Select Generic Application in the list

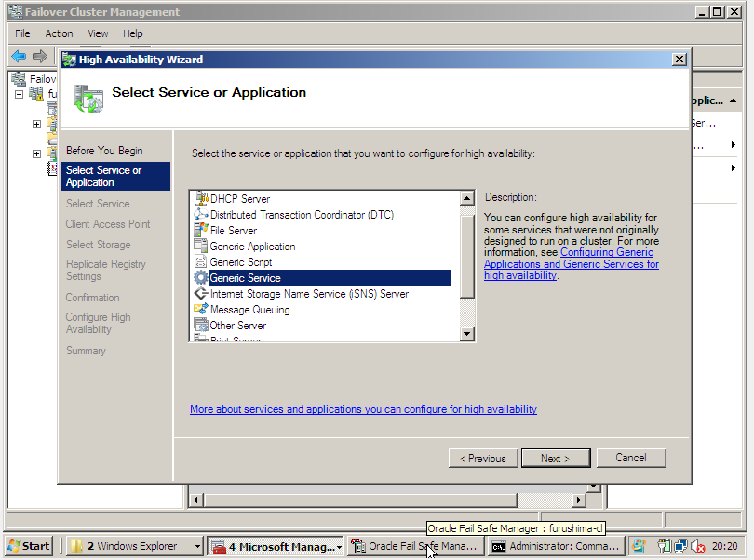click(252, 247)
